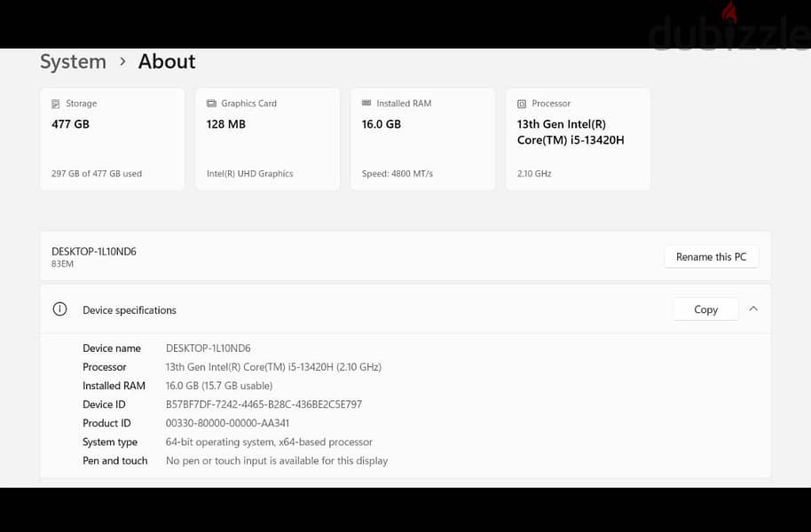
Task: Click the '297 GB of 477 GB used' text
Action: point(96,174)
